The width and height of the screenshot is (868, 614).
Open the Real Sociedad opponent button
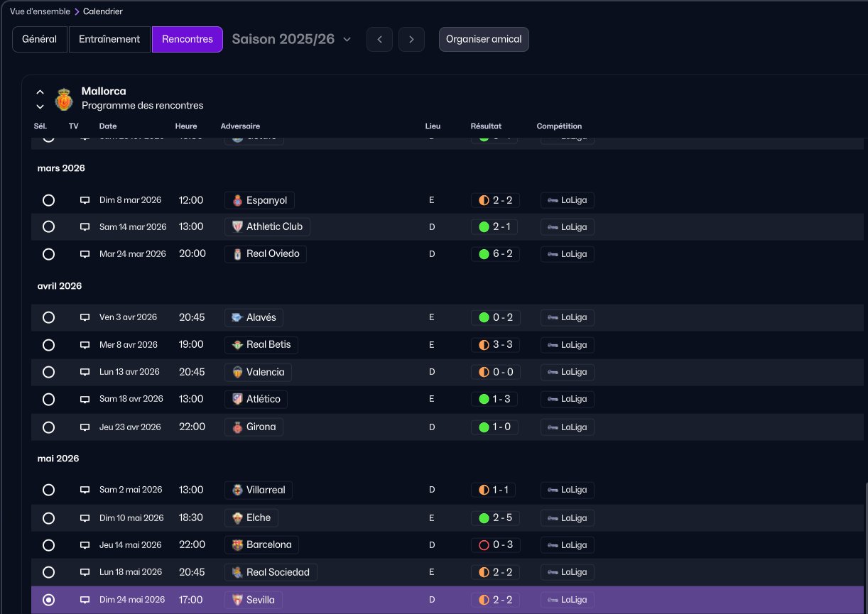271,572
